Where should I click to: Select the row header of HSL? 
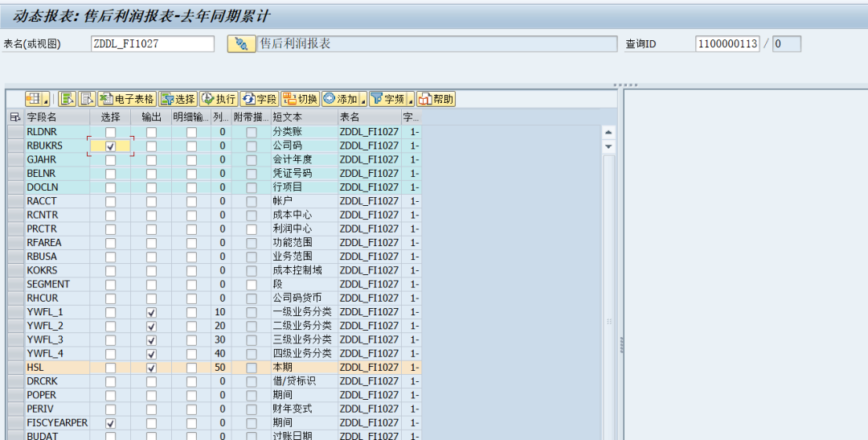pyautogui.click(x=15, y=368)
